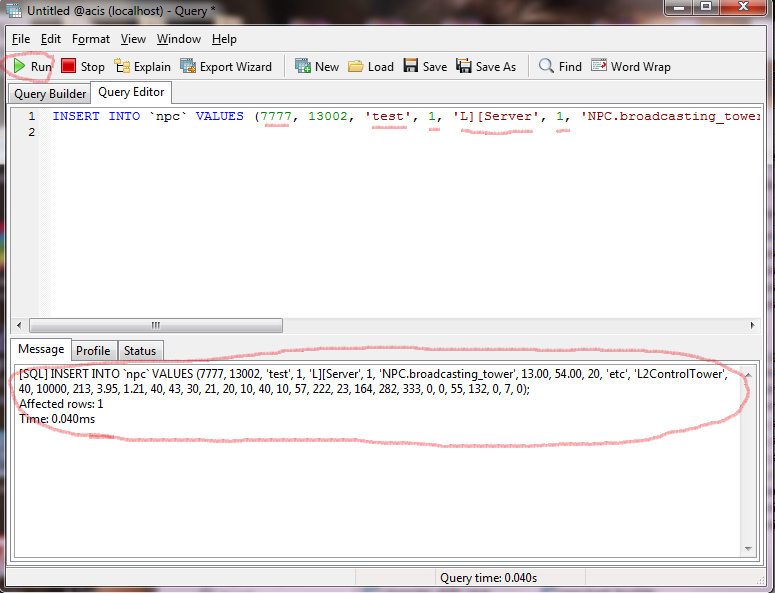Open the Window menu

(178, 39)
